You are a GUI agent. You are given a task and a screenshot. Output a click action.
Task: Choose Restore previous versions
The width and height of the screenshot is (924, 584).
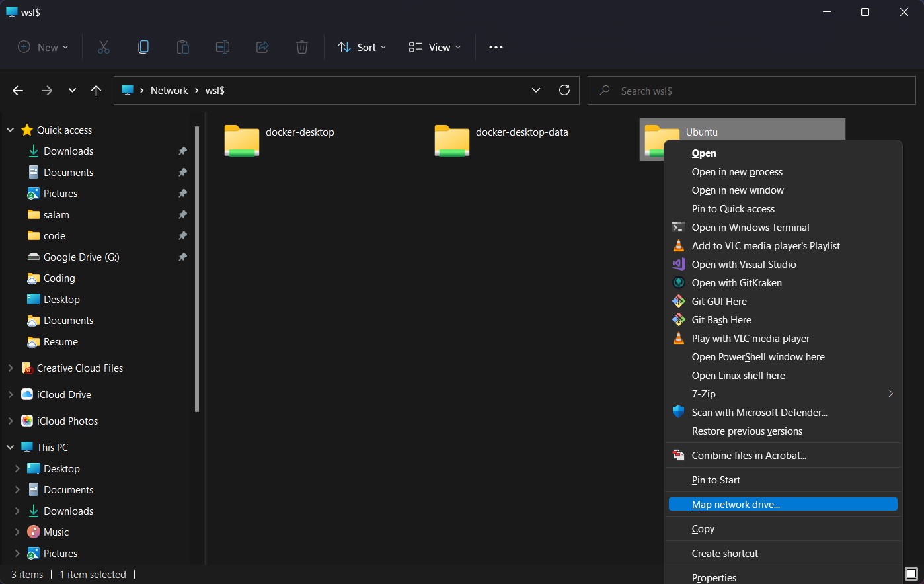(783, 431)
